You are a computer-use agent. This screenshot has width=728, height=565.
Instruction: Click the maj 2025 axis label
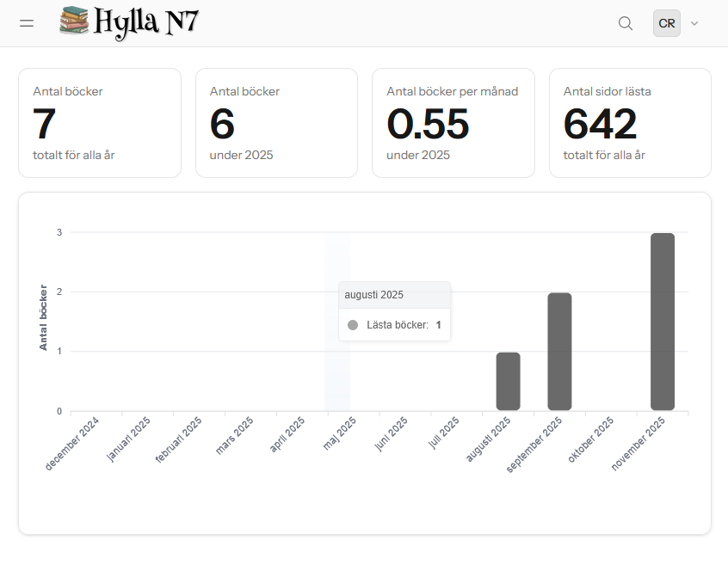(x=339, y=435)
